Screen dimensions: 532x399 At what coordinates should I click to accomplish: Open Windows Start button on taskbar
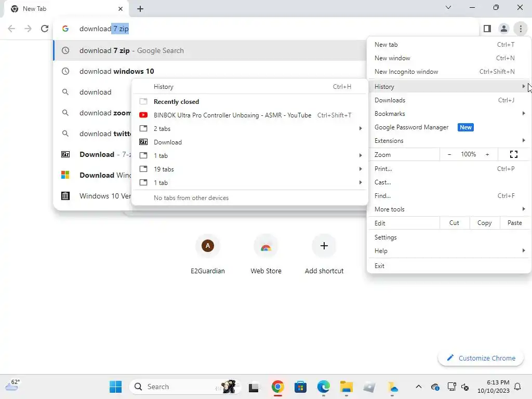coord(115,387)
